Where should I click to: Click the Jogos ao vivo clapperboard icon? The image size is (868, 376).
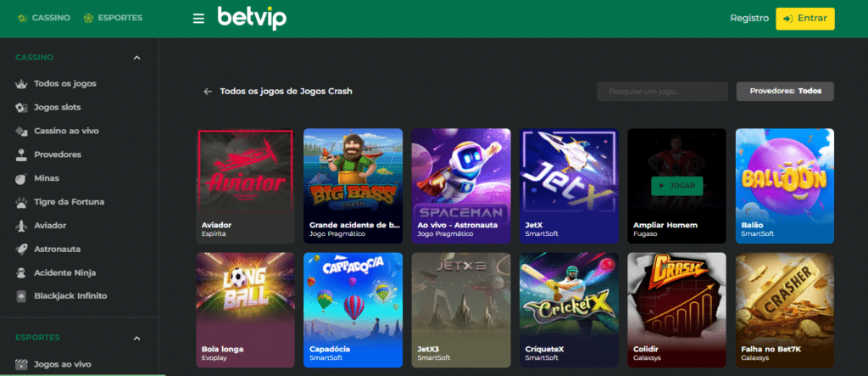tap(21, 364)
